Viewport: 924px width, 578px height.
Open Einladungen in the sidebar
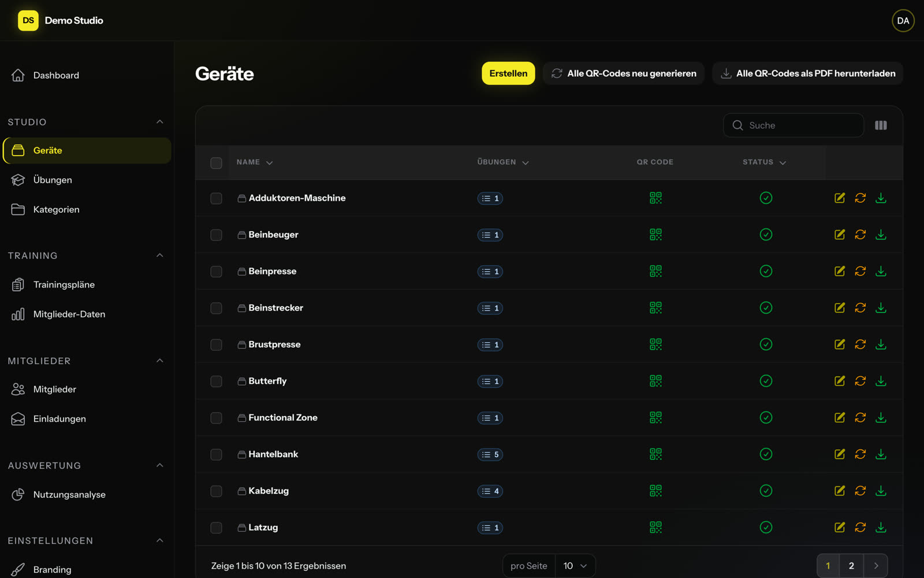point(87,418)
